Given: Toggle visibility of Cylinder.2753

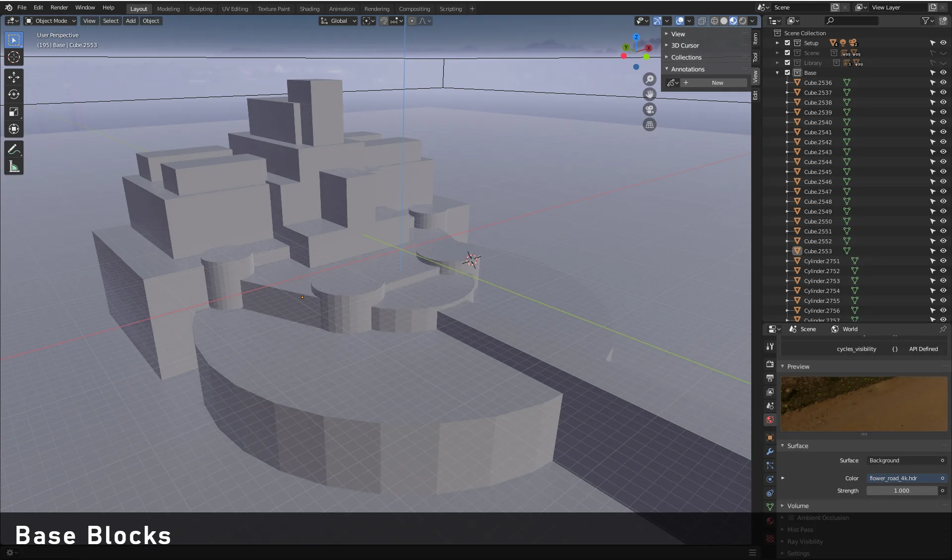Looking at the screenshot, I should [943, 280].
